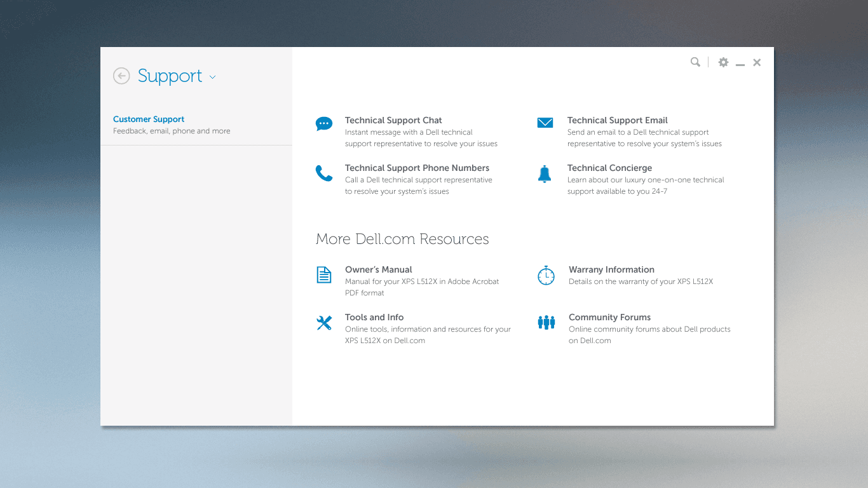Open Technical Concierge link
This screenshot has width=868, height=488.
pos(609,168)
